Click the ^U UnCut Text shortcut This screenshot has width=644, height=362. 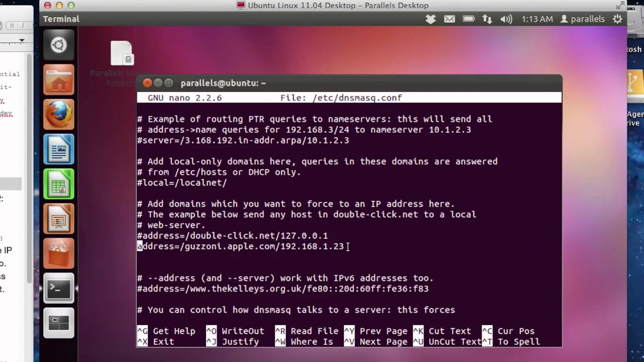(x=447, y=341)
